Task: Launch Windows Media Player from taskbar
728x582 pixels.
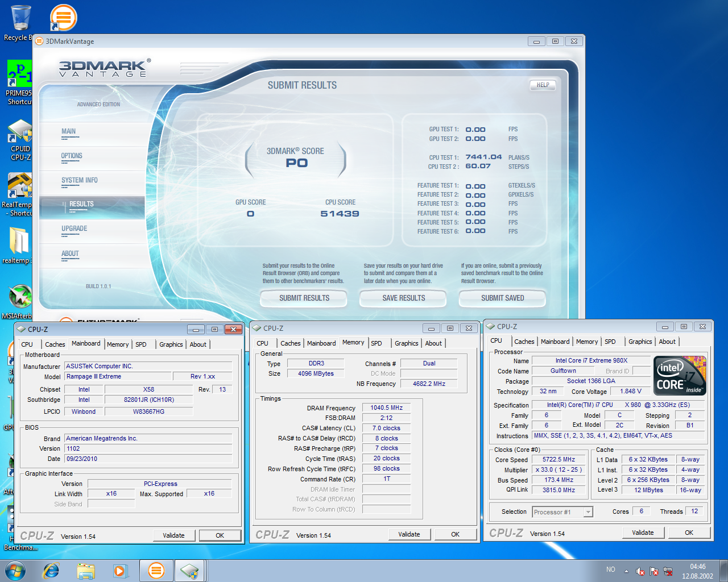Action: (120, 571)
